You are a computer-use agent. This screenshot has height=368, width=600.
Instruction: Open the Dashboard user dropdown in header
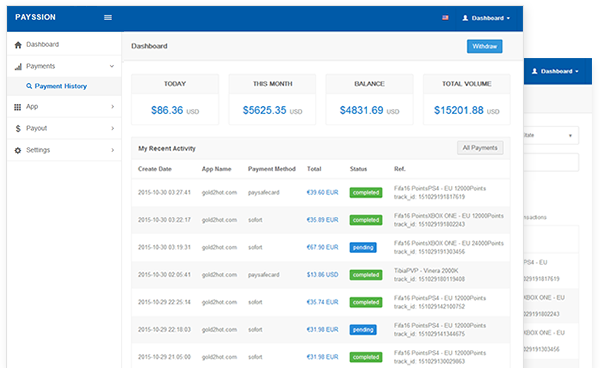pos(486,18)
